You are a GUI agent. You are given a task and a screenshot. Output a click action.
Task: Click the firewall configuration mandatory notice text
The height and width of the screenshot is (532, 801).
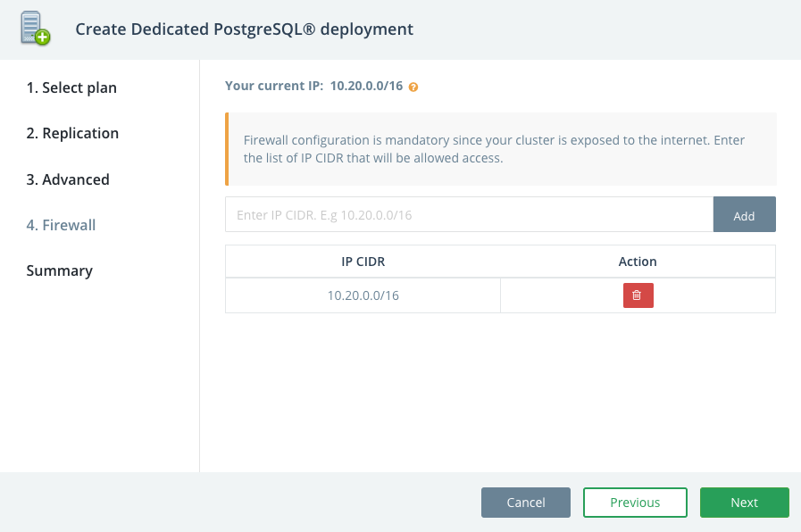click(494, 149)
